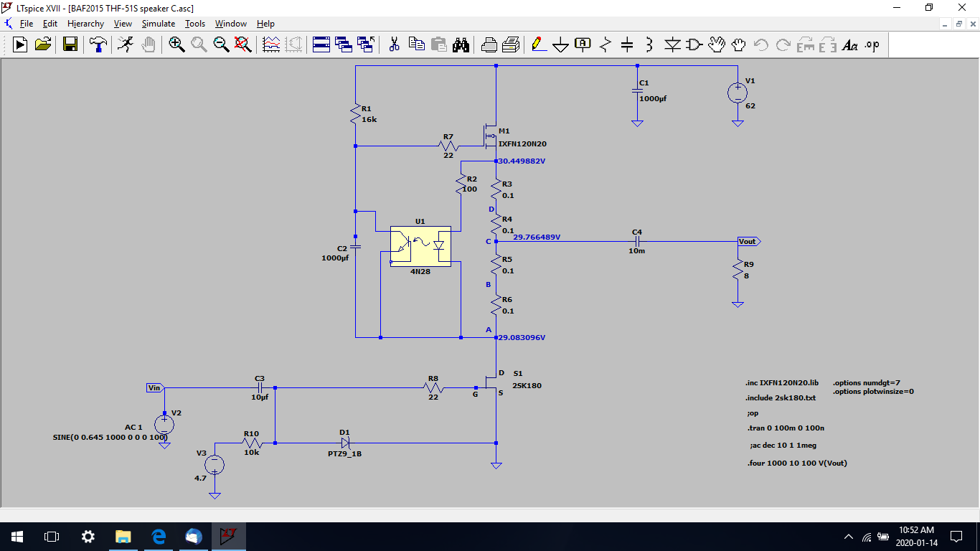Image resolution: width=980 pixels, height=551 pixels.
Task: Click the Rotate toolbar icon
Action: pos(806,44)
